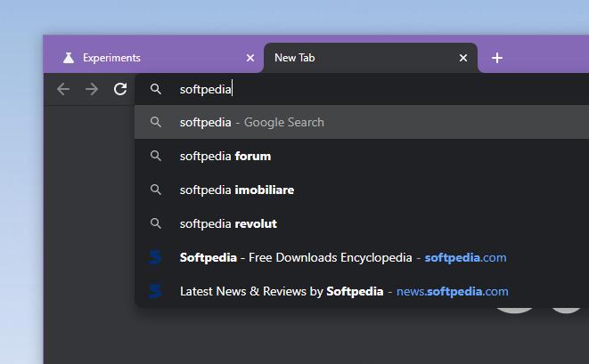Viewport: 589px width, 364px height.
Task: Click the search icon beside softpedia imobiliare
Action: click(x=156, y=190)
